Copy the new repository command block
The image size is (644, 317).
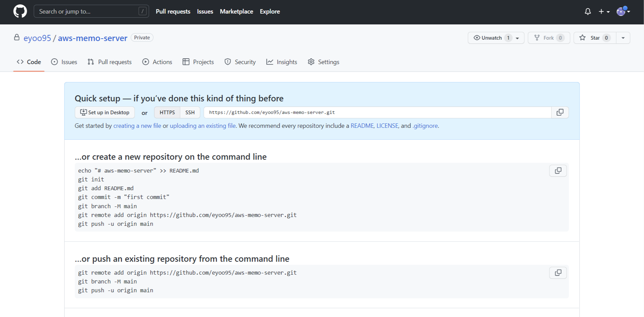click(x=558, y=171)
